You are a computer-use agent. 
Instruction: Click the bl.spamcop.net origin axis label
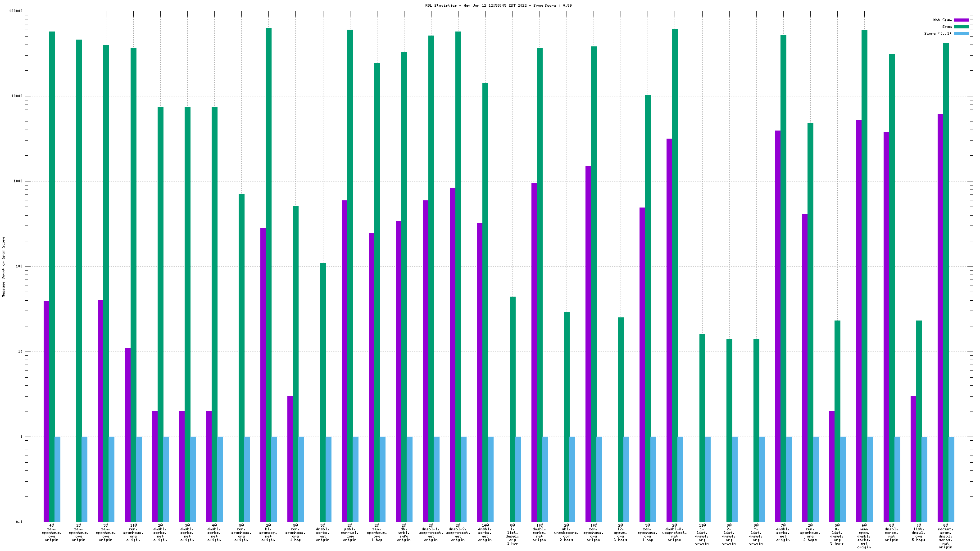(x=268, y=533)
